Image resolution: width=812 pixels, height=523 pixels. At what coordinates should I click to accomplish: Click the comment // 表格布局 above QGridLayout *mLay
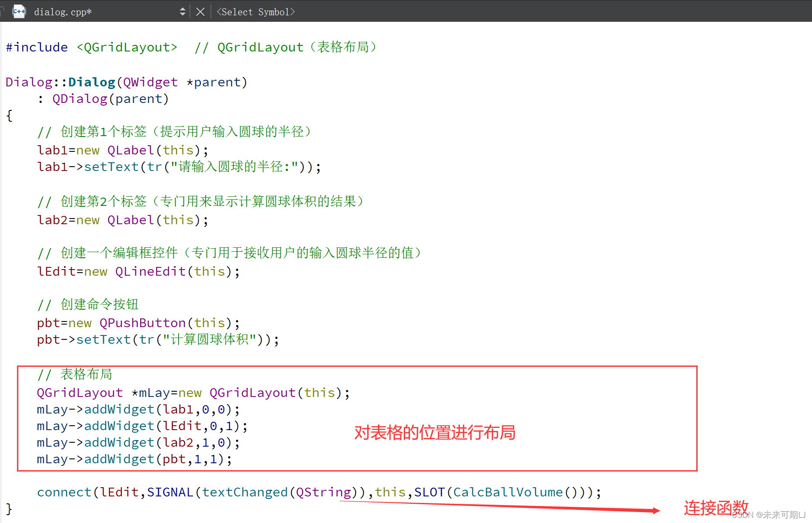75,374
